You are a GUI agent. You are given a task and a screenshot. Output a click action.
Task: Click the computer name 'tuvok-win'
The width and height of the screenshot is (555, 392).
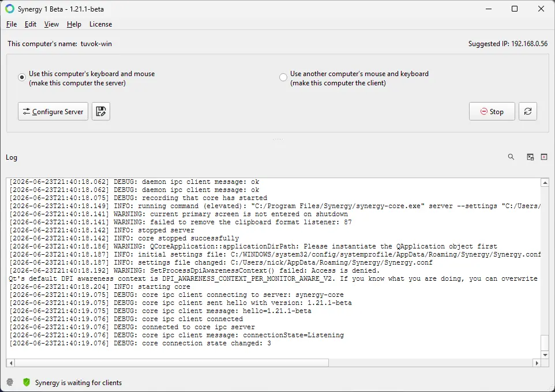96,44
